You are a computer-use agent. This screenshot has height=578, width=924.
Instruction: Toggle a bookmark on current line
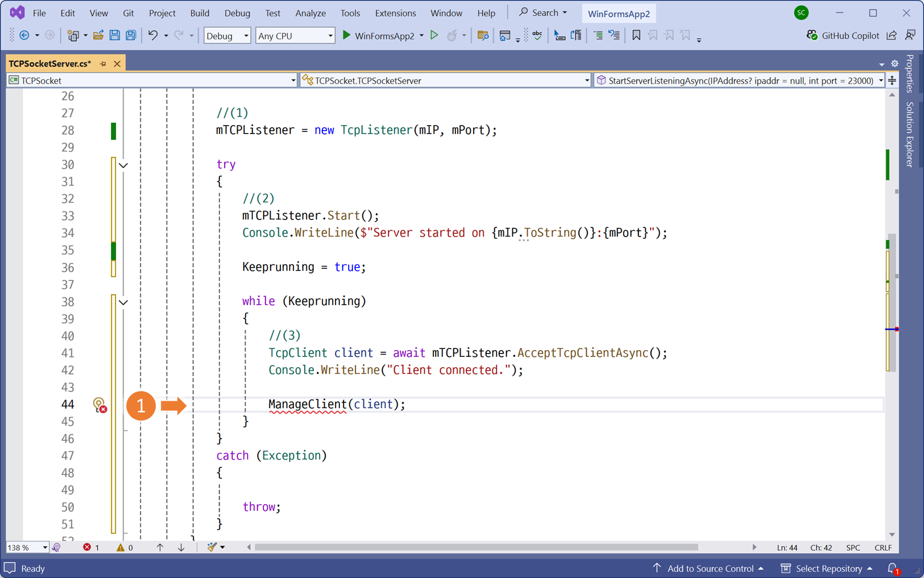(x=636, y=35)
